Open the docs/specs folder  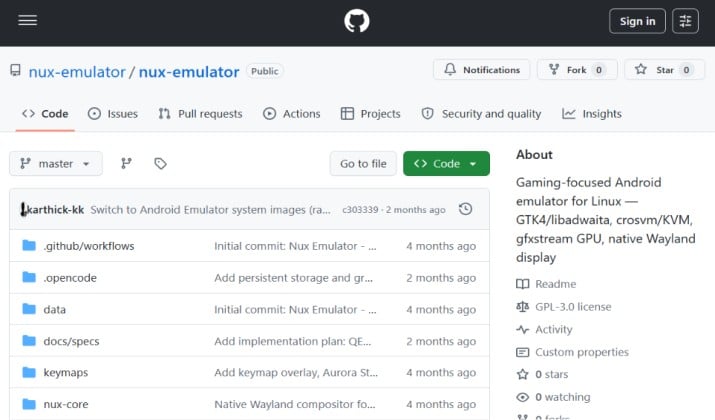[71, 341]
